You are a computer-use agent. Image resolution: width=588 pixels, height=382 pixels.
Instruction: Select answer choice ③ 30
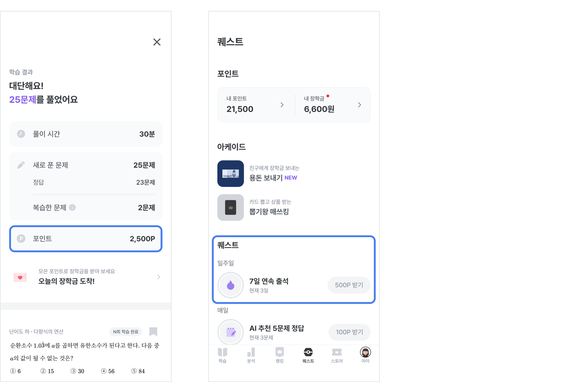[78, 371]
